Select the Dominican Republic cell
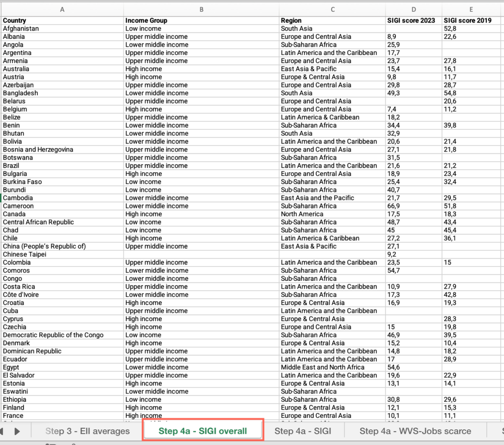This screenshot has width=504, height=445. (x=63, y=351)
